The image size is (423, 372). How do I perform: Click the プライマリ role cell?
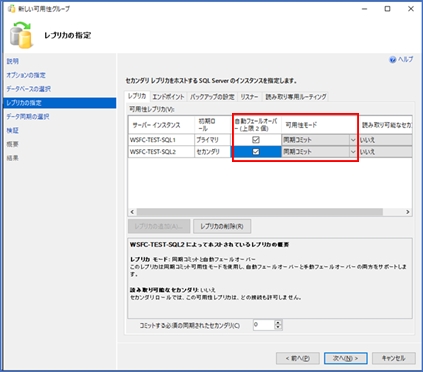[x=213, y=140]
